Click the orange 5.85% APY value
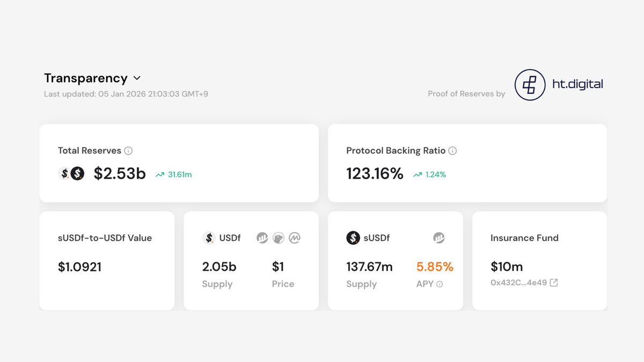 click(435, 267)
